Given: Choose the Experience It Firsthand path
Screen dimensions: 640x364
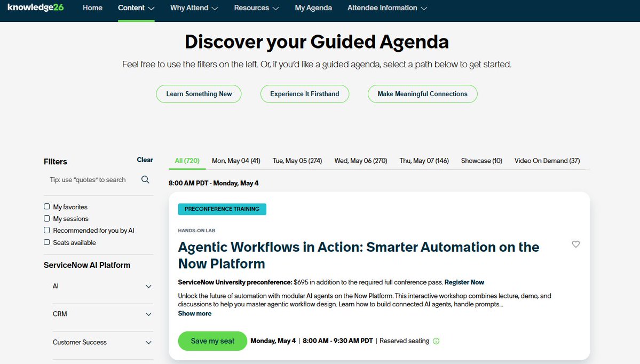Looking at the screenshot, I should point(304,94).
